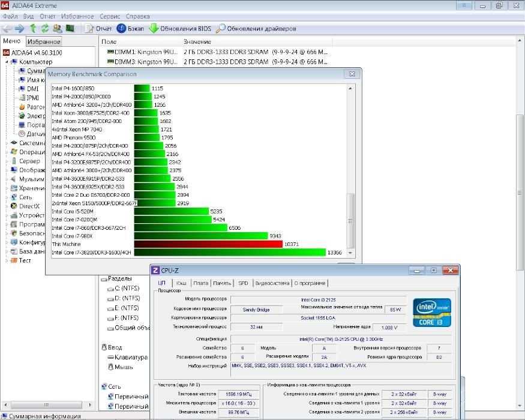Viewport: 525px width, 420px height.
Task: Switch to the Избранное sidebar tab
Action: click(x=44, y=42)
